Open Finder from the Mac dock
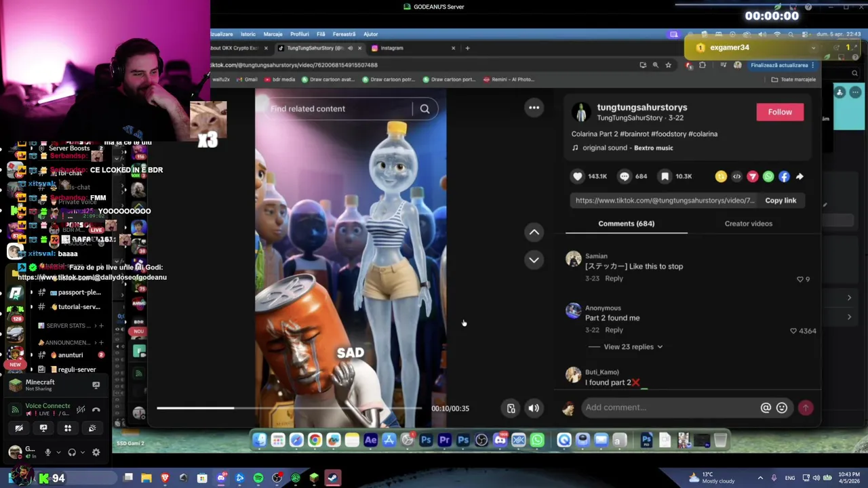The image size is (868, 488). point(260,441)
